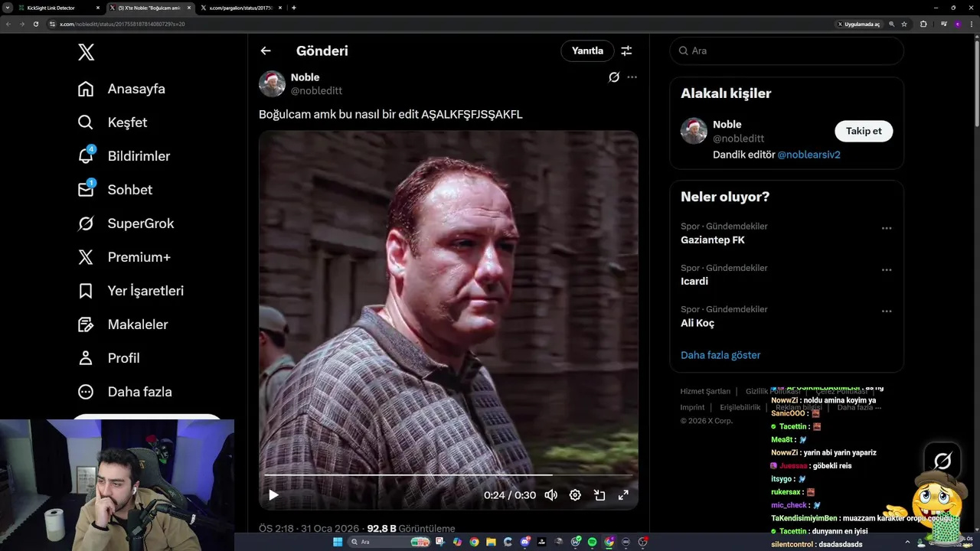Click Daha fazla göster under trends
980x551 pixels.
[x=720, y=355]
